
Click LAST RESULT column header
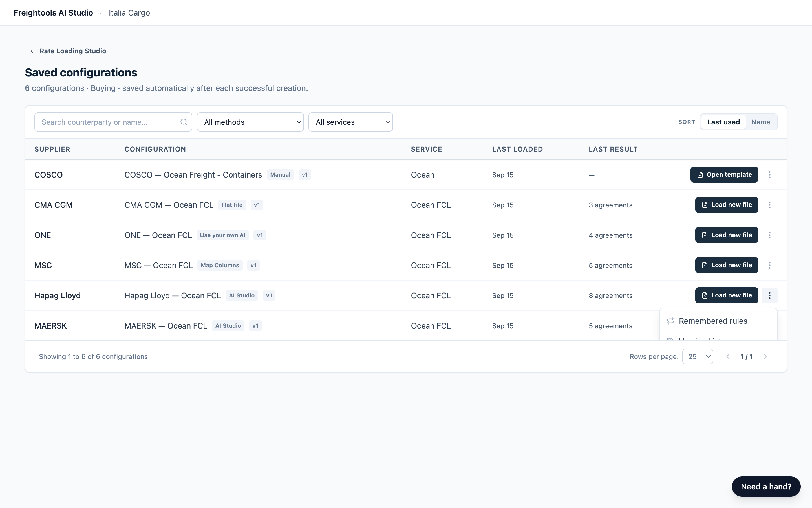click(613, 149)
